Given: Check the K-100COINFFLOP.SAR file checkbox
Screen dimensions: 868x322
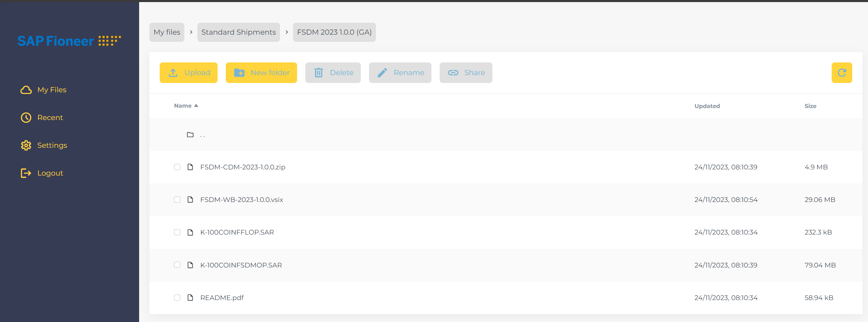Looking at the screenshot, I should point(177,232).
